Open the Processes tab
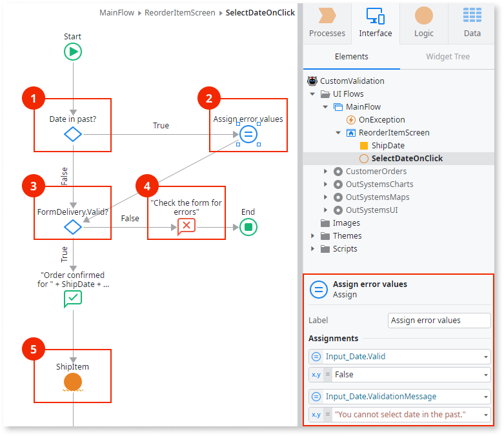Viewport: 504px width, 436px height. [x=327, y=23]
